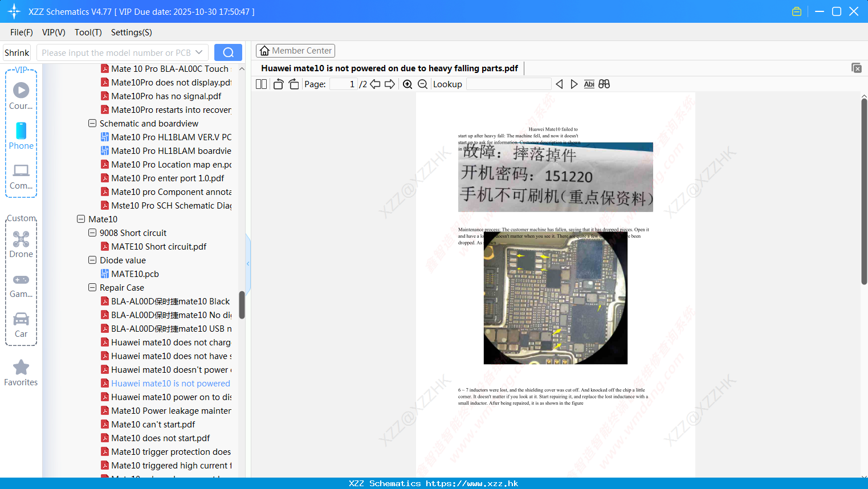Image resolution: width=868 pixels, height=489 pixels.
Task: Open the Settings(S) menu
Action: coord(132,32)
